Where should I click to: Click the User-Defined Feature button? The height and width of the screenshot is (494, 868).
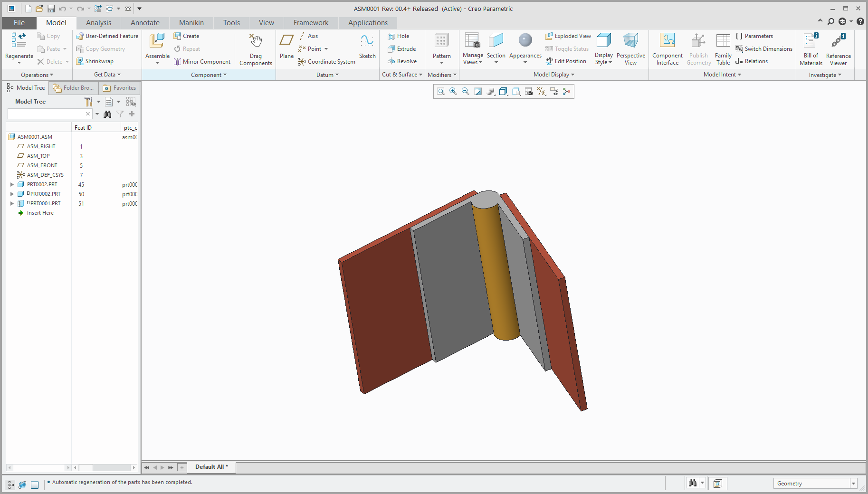tap(107, 36)
